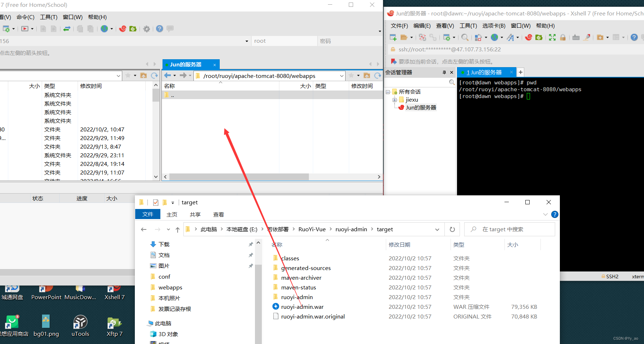Screen dimensions: 644x344
Task: Click the open folder icon in Xshell toolbar
Action: (x=404, y=37)
